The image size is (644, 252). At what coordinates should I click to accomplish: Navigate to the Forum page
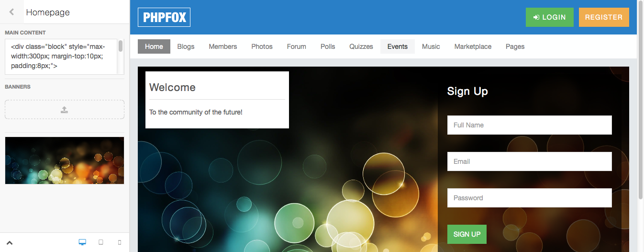[297, 46]
